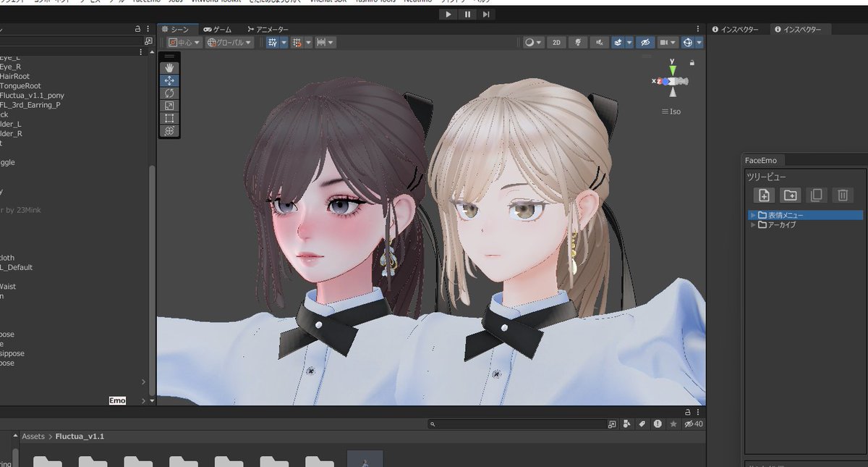
Task: Select FL_3rd_Earring_P in the hierarchy
Action: coord(30,105)
